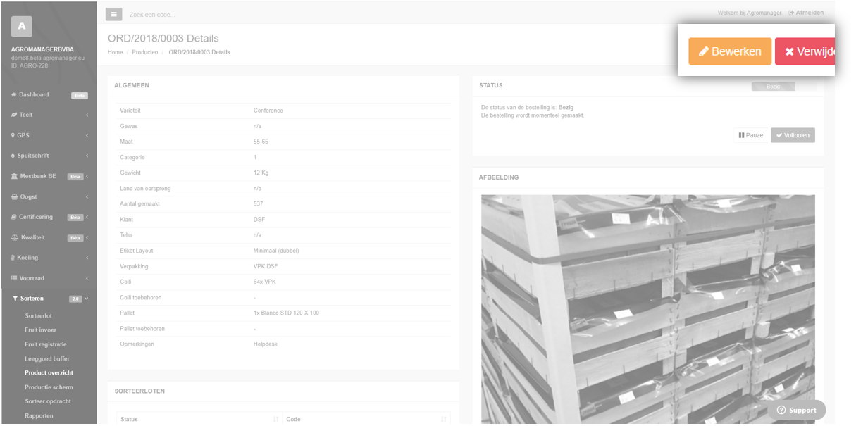Image resolution: width=868 pixels, height=426 pixels.
Task: Click the Pauze button
Action: pos(750,135)
